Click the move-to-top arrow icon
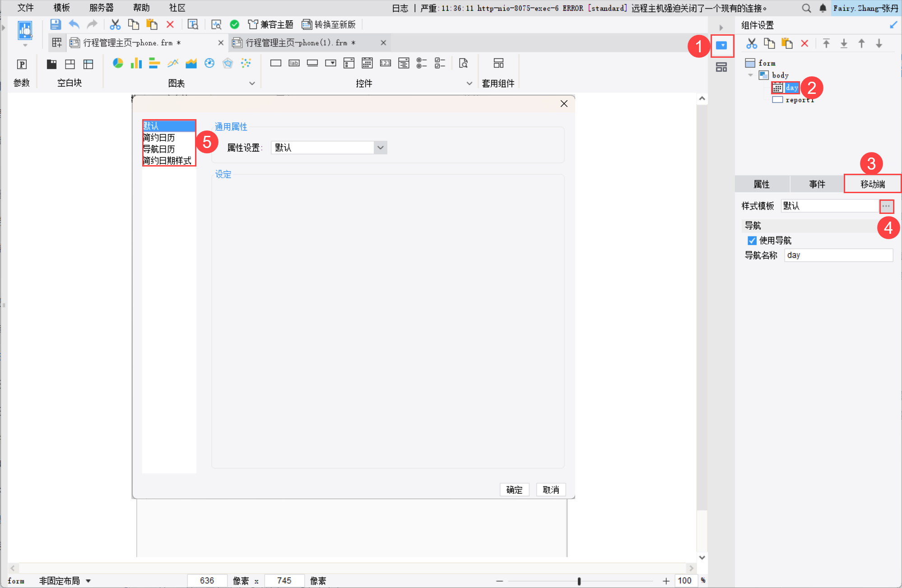 [x=826, y=43]
